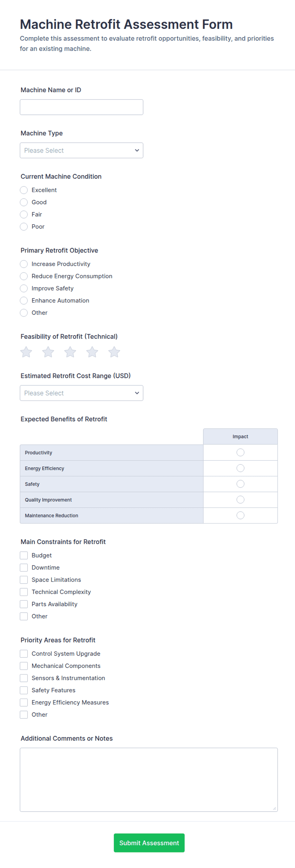Enable the Budget constraint checkbox
This screenshot has width=295, height=868.
pos(23,555)
